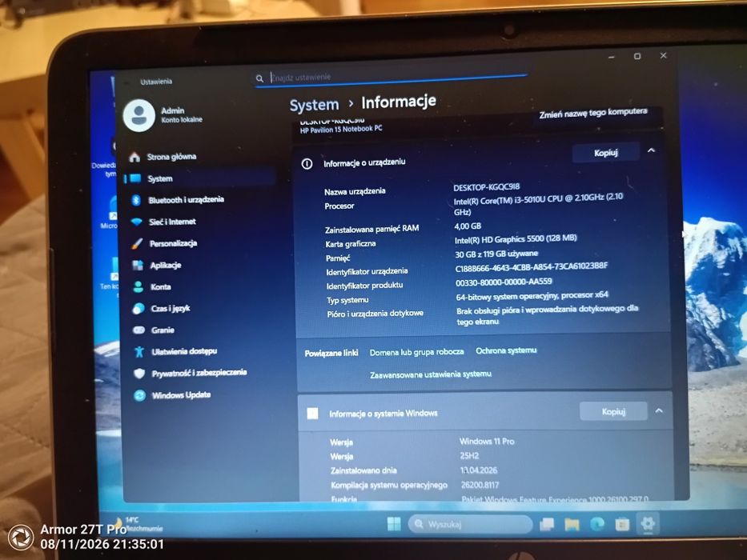Screen dimensions: 747x560
Task: Open Strona główna in the sidebar
Action: pyautogui.click(x=171, y=157)
